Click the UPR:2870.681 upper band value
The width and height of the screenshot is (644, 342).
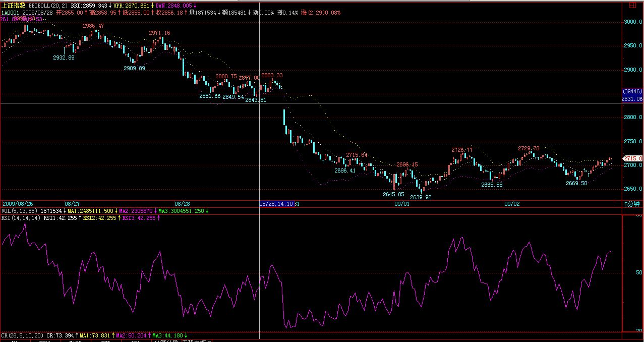132,6
